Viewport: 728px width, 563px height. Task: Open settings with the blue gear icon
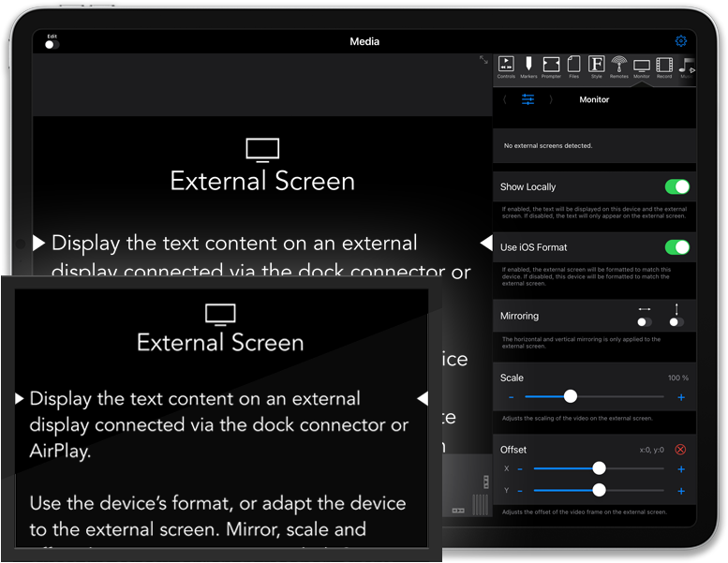(680, 41)
